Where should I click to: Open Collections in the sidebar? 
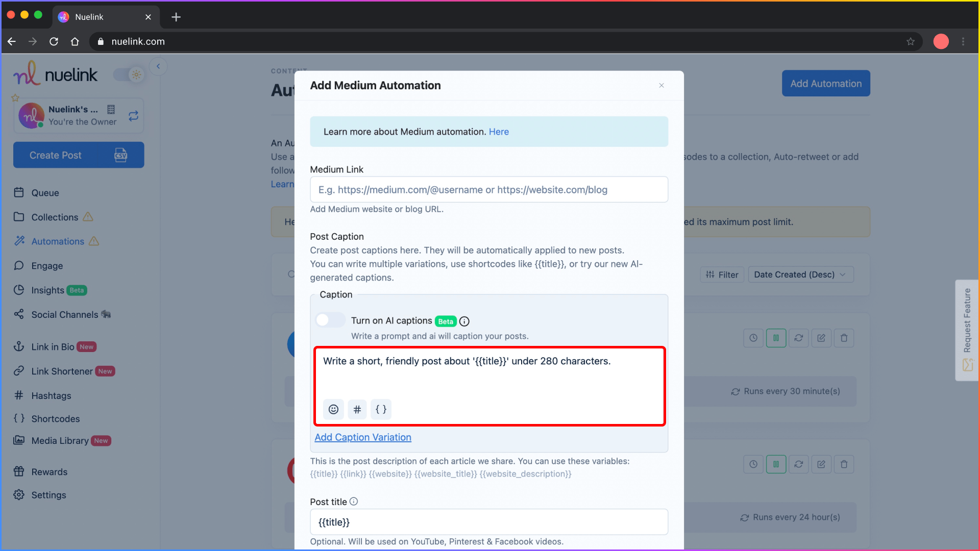click(x=55, y=217)
